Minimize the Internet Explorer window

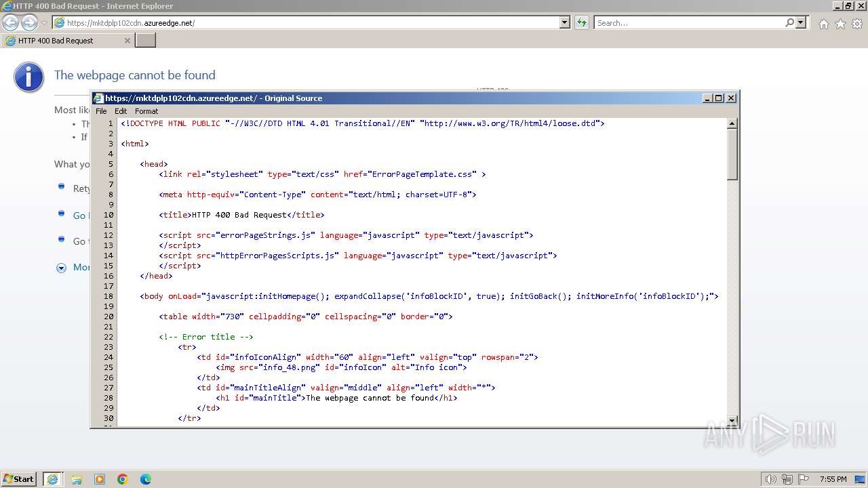[837, 6]
